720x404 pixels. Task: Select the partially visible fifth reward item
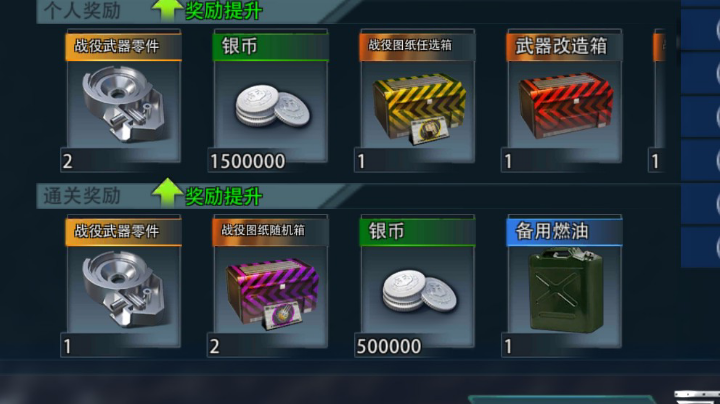(x=658, y=100)
